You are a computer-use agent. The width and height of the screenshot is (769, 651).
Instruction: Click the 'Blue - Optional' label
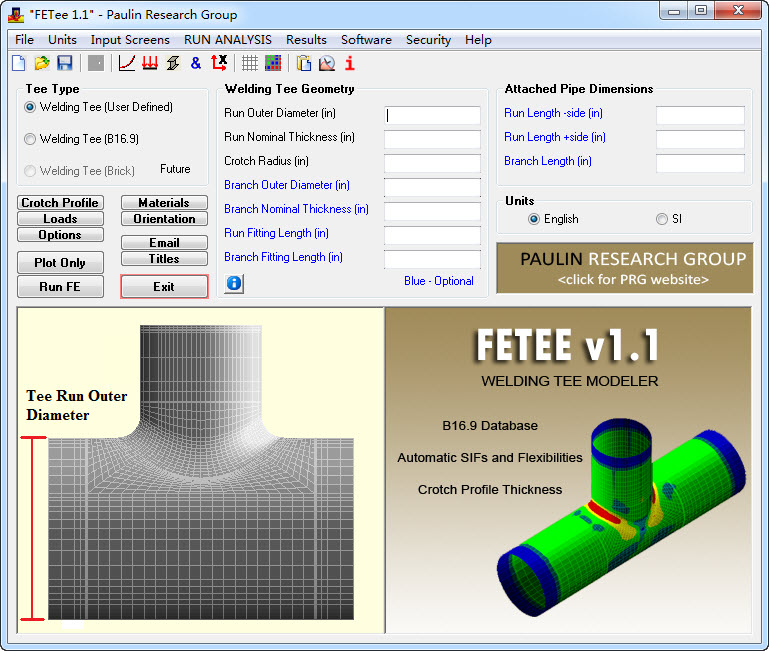[439, 281]
